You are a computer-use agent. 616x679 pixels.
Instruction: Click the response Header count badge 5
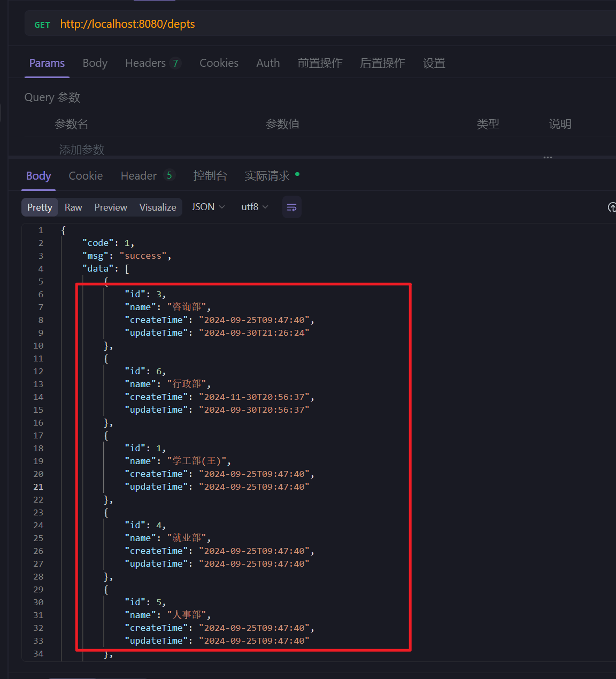(x=169, y=175)
